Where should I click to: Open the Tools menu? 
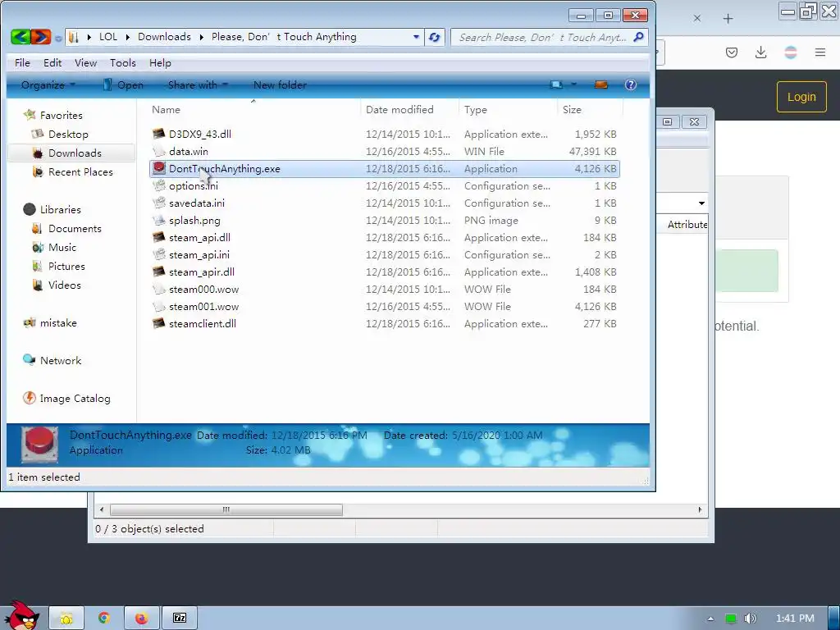123,62
